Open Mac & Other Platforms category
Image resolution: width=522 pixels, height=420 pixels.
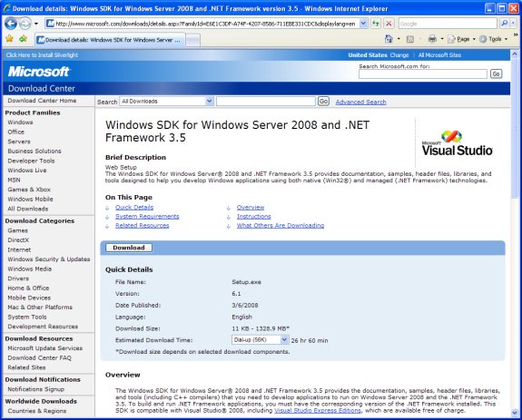pos(40,308)
